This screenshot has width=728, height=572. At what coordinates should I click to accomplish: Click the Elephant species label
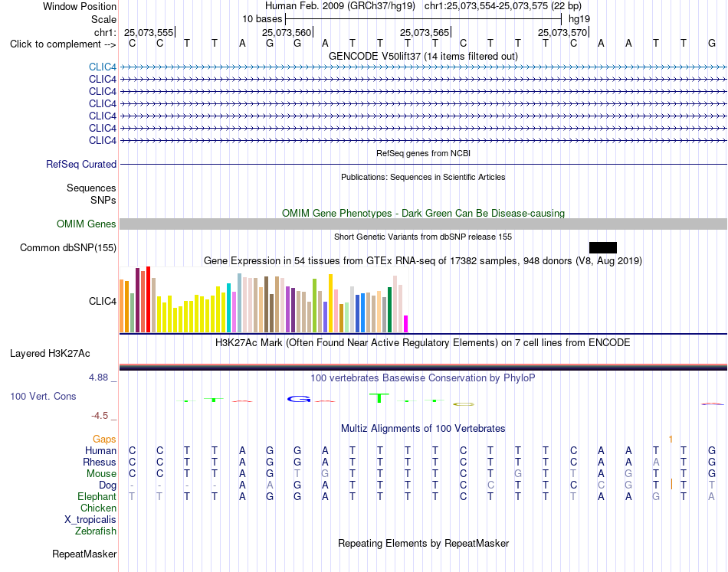click(97, 497)
